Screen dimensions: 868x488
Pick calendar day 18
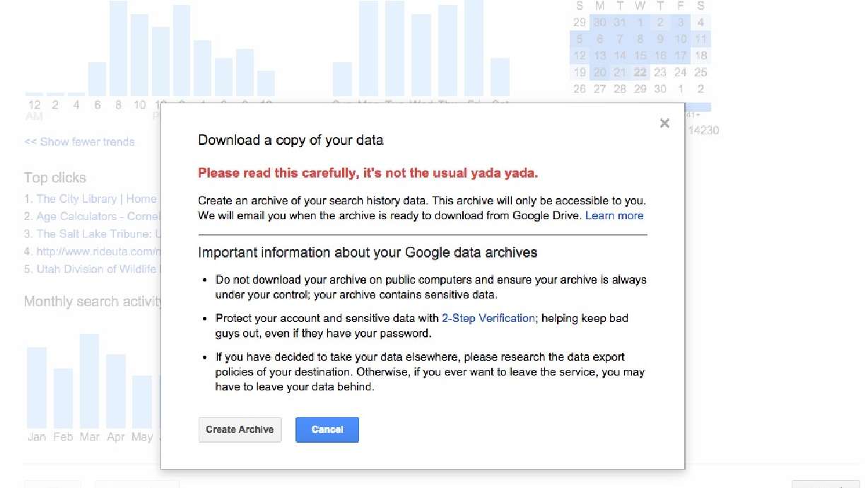pos(700,55)
